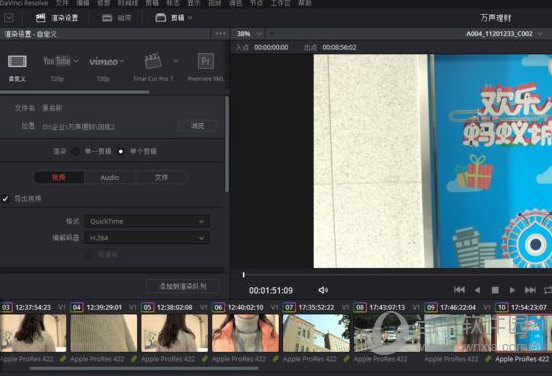Image resolution: width=552 pixels, height=376 pixels.
Task: Choose the YouTube 720p render preset
Action: click(x=57, y=61)
